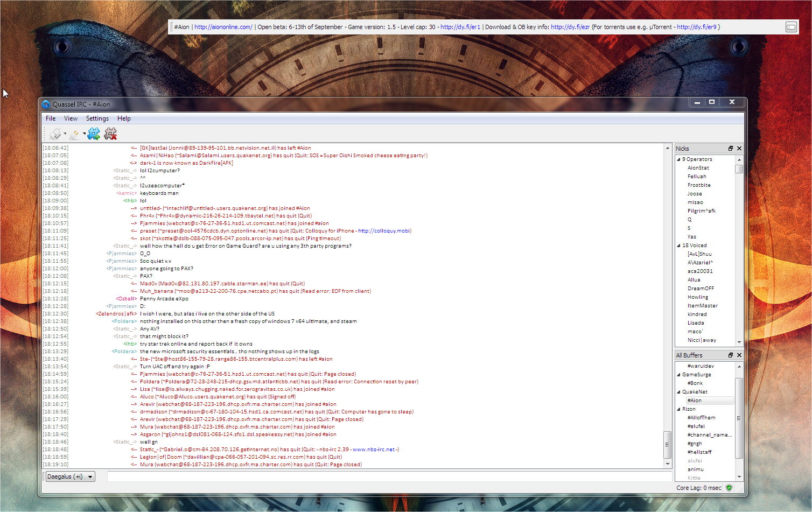Open the Help menu

pos(124,118)
